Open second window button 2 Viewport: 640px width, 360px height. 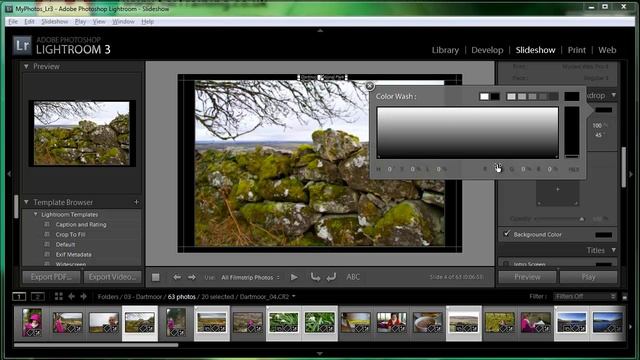pos(38,297)
